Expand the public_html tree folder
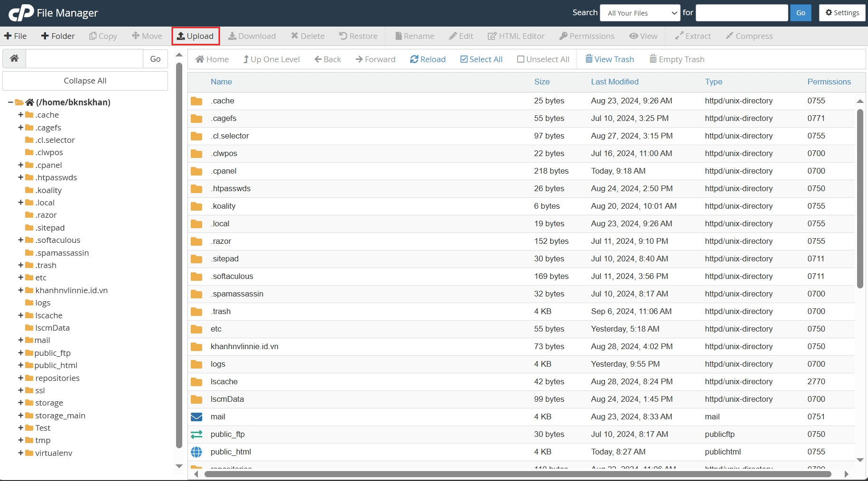The height and width of the screenshot is (481, 868). coord(21,365)
